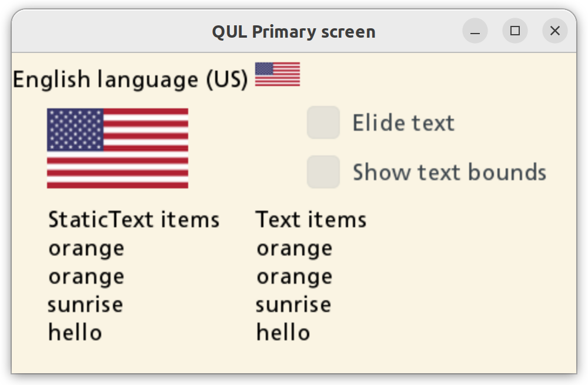Maximize the QUL Primary screen window
This screenshot has height=385, width=588.
click(x=515, y=31)
